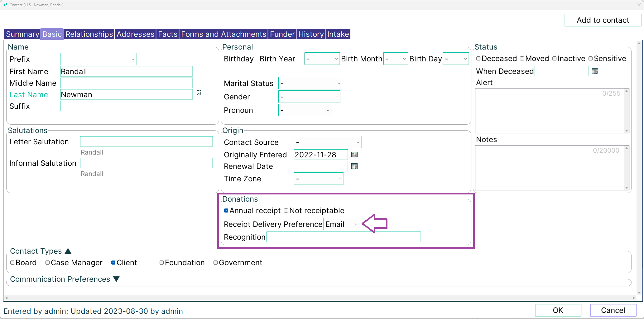Expand the Communication Preferences section

coord(117,279)
